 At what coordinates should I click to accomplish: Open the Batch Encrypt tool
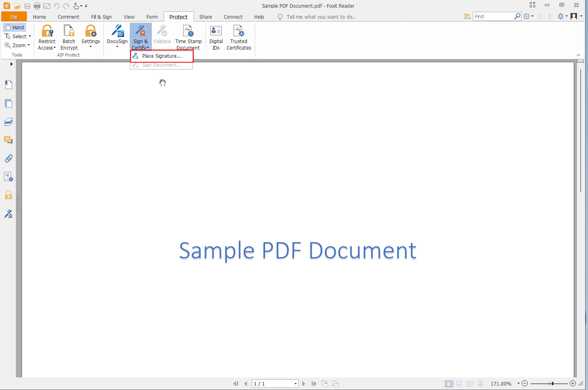(69, 37)
